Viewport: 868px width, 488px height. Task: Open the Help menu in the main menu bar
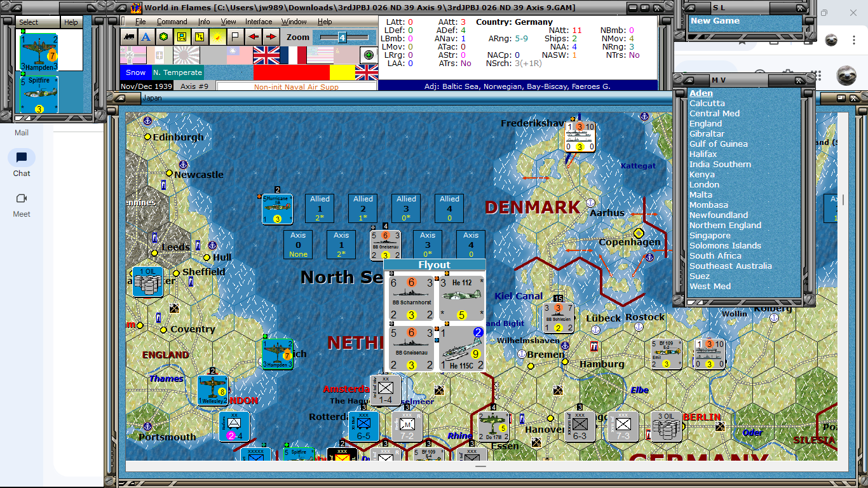coord(325,22)
